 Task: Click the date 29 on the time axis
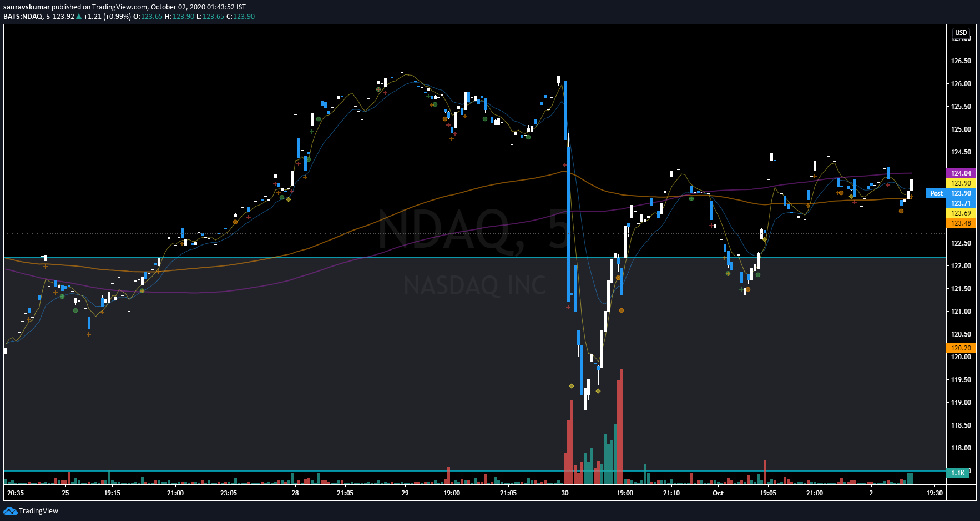point(405,493)
